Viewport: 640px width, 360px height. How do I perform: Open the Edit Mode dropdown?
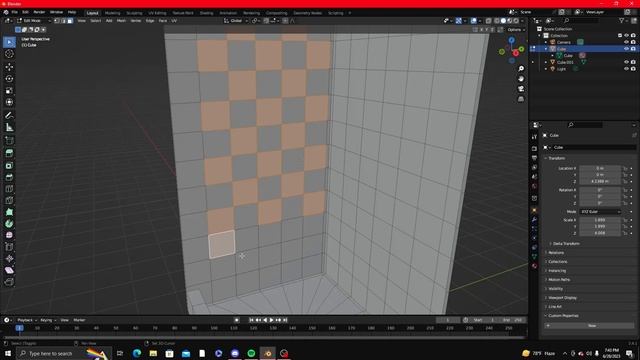click(34, 20)
